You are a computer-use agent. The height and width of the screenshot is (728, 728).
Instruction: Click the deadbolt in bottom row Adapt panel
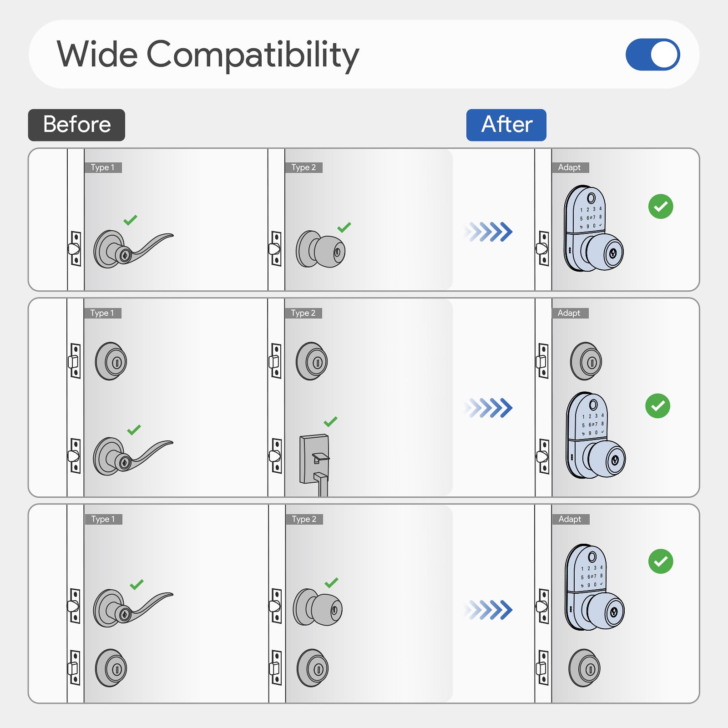[x=585, y=668]
